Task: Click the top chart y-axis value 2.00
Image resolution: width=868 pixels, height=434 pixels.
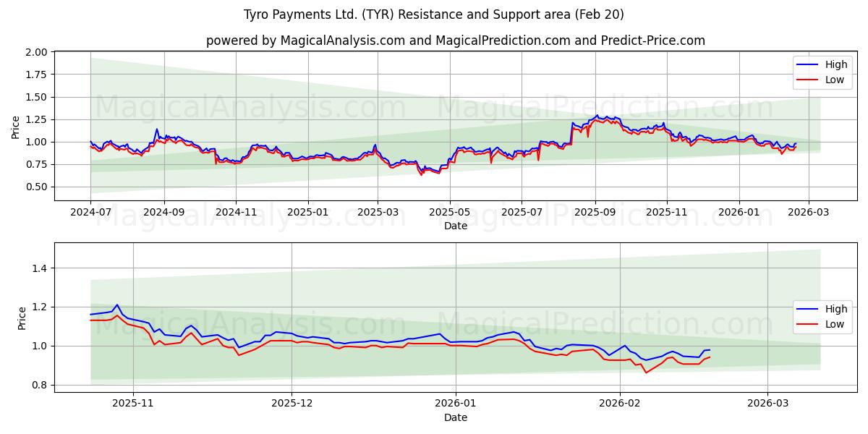Action: [x=36, y=52]
